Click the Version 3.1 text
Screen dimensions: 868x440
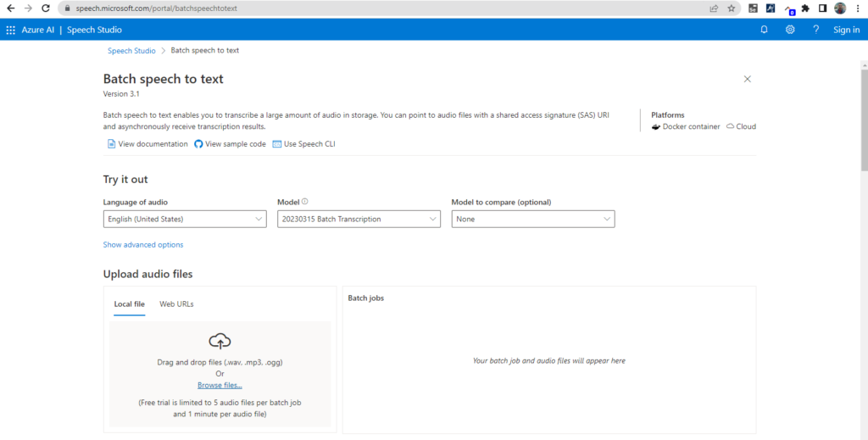[121, 94]
